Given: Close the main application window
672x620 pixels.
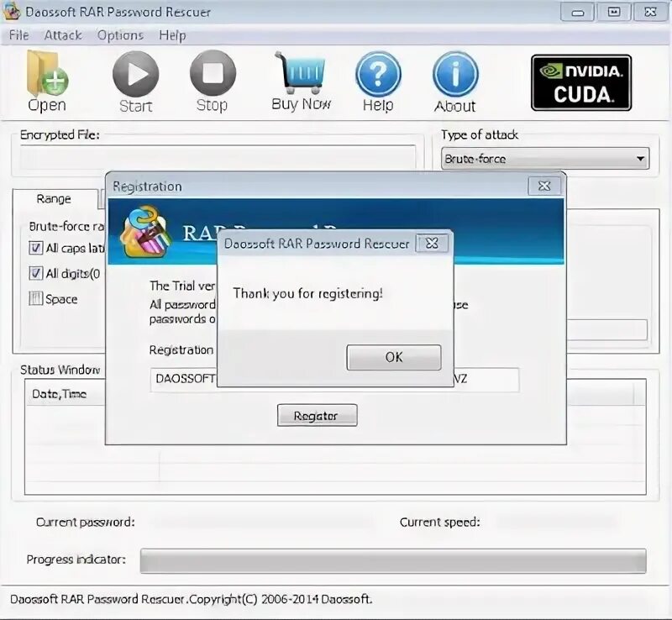Looking at the screenshot, I should [x=650, y=12].
